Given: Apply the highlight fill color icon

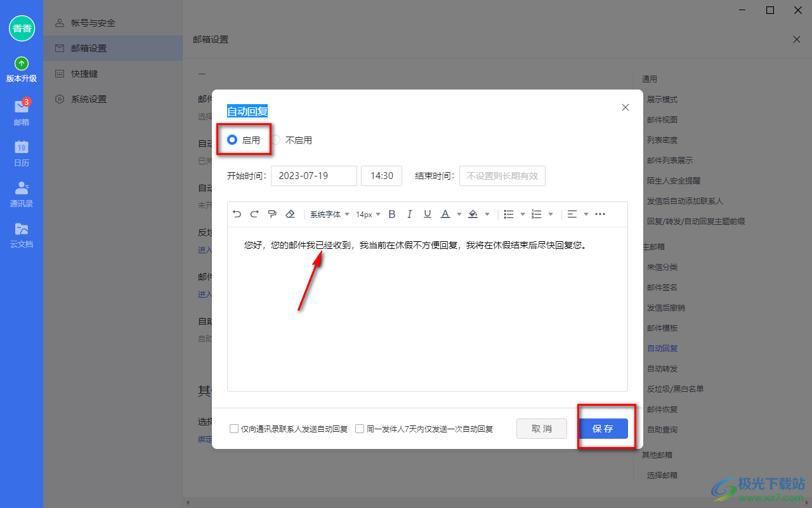Looking at the screenshot, I should coord(473,214).
